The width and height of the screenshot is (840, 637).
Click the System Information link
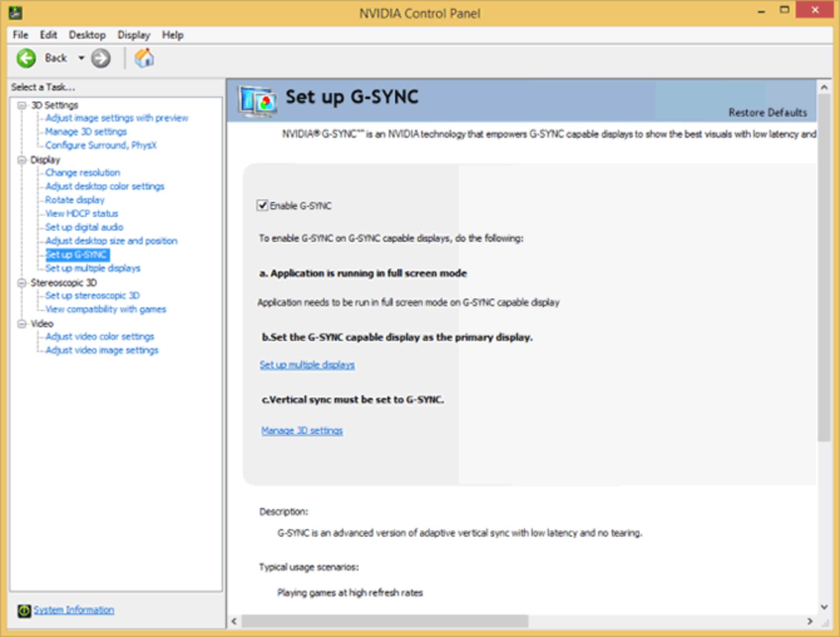coord(73,609)
